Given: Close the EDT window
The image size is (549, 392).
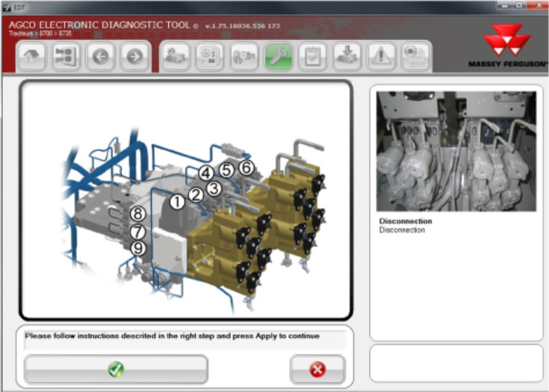Looking at the screenshot, I should [539, 6].
